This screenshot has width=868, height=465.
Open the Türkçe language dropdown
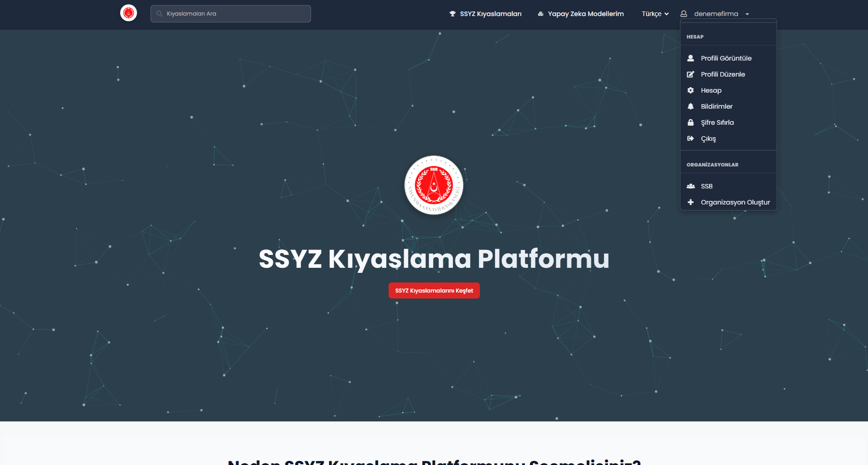point(655,14)
